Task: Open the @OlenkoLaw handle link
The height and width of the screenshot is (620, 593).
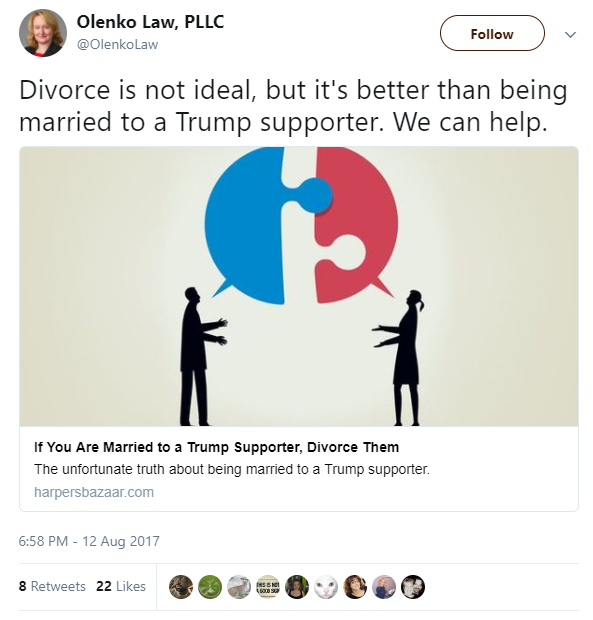Action: [117, 44]
